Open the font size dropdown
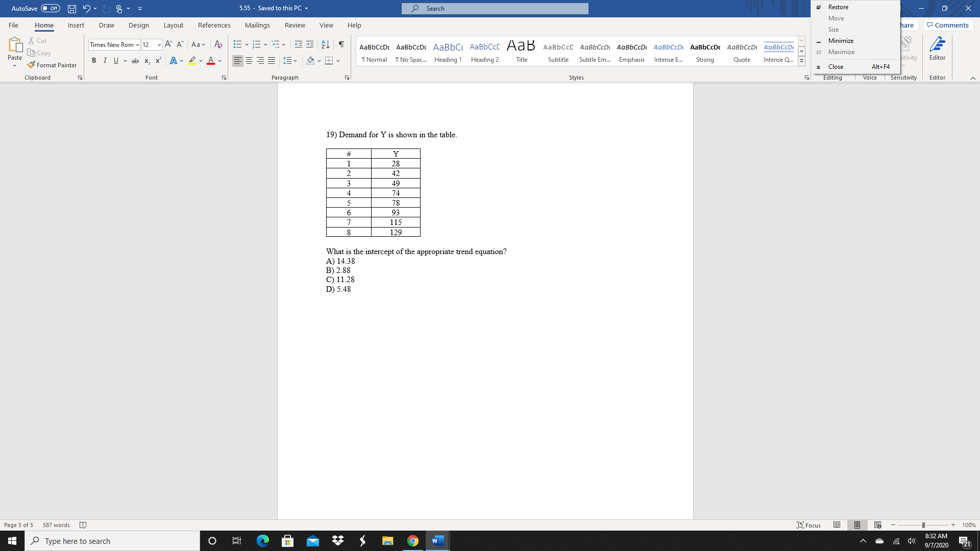 159,45
